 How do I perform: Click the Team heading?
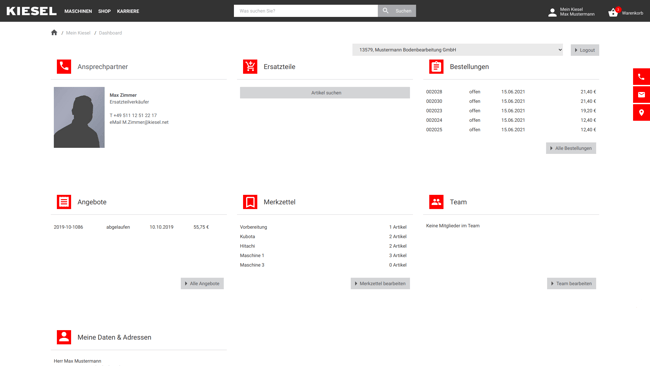(x=458, y=202)
